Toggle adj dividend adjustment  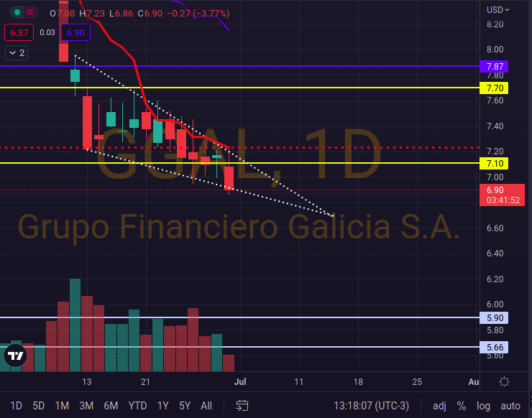click(x=439, y=406)
